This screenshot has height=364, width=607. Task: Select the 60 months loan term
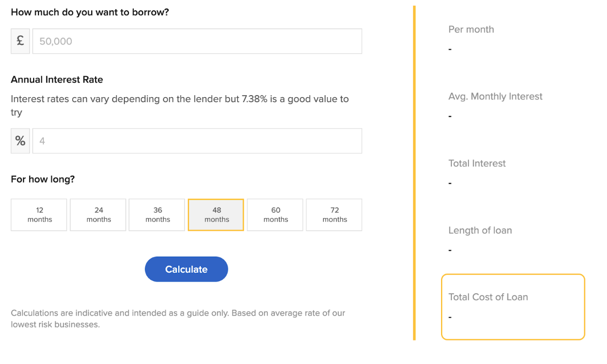275,215
